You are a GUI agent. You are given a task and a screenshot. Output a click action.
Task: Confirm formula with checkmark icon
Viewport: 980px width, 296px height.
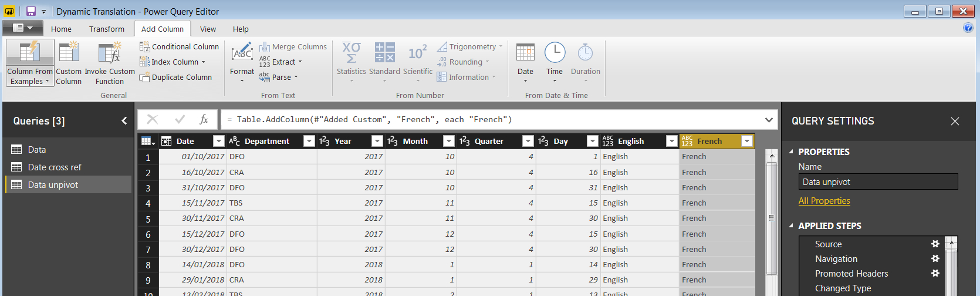click(180, 119)
